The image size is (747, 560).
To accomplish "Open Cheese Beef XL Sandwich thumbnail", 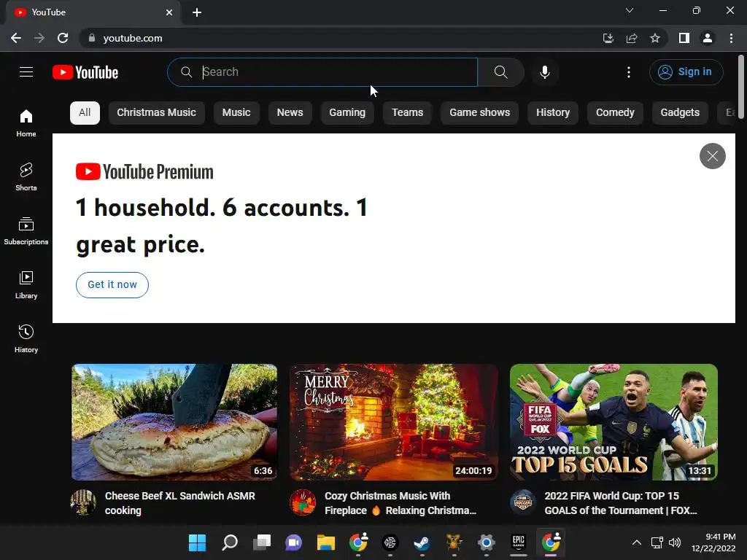I will [174, 422].
